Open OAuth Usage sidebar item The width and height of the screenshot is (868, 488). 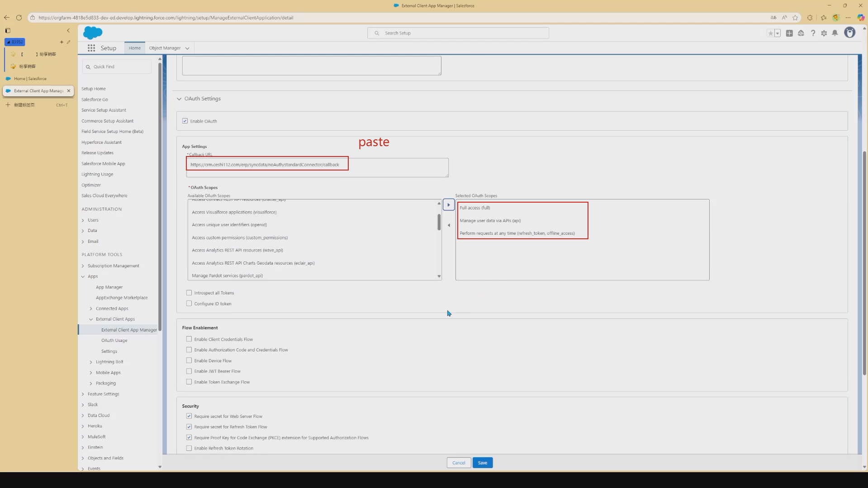(114, 341)
